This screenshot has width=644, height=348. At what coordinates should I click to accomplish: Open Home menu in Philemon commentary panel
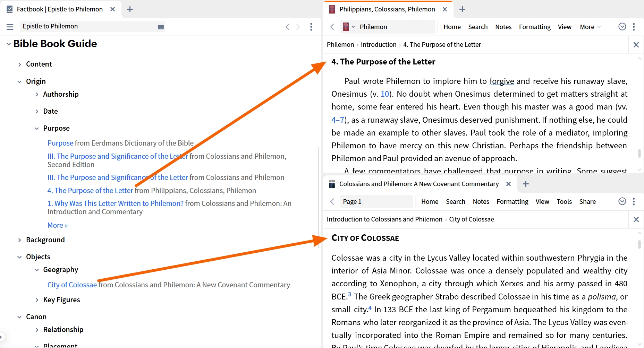(452, 27)
